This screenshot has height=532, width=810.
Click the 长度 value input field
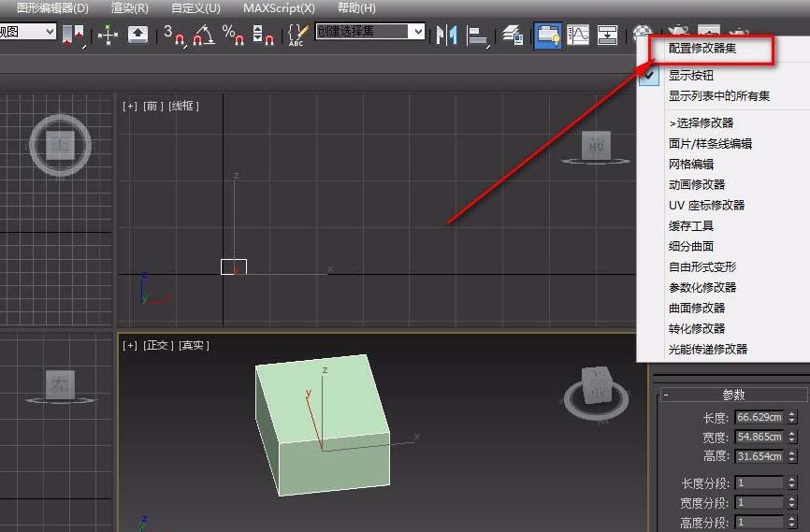click(759, 417)
